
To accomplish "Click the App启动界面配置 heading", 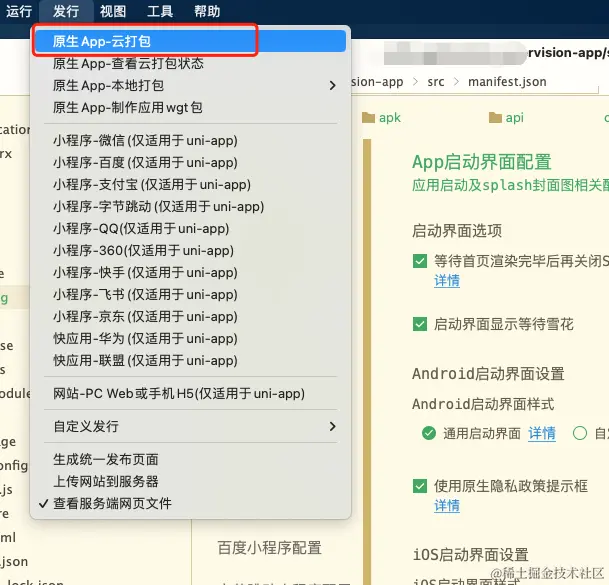I will click(482, 162).
